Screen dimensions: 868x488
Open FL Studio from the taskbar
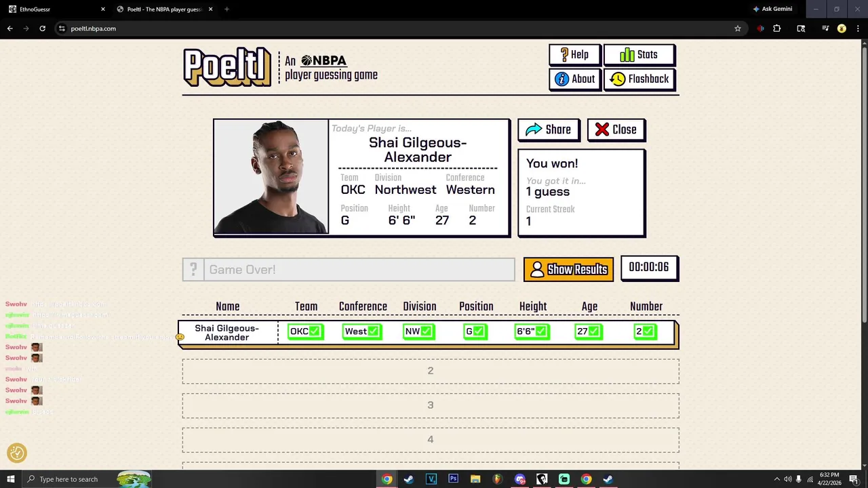pos(497,479)
